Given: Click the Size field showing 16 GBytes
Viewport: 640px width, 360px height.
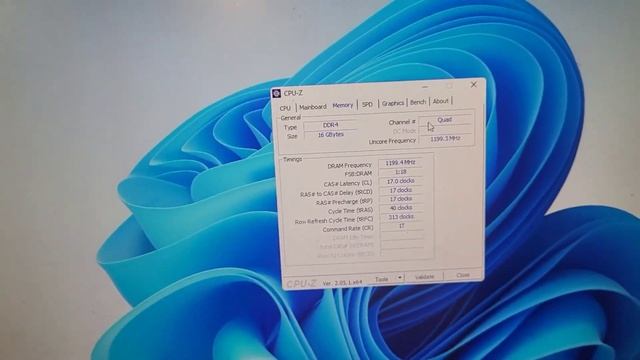Looking at the screenshot, I should tap(330, 134).
